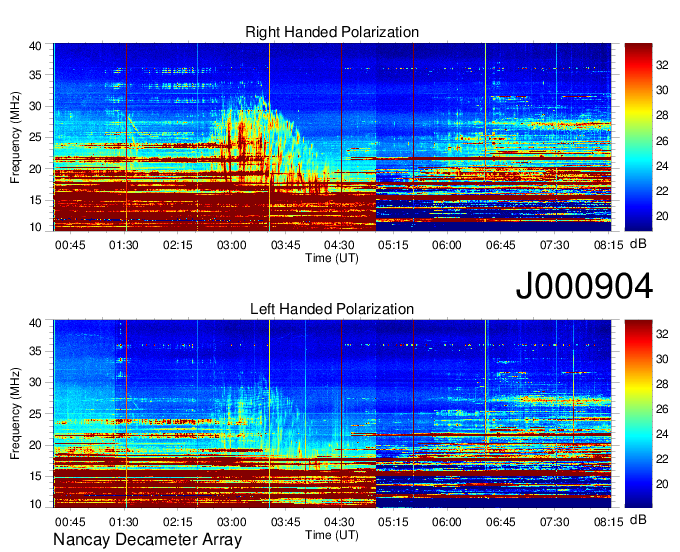Image resolution: width=680 pixels, height=552 pixels.
Task: Click the 00:45 time tick of upper plot
Action: pyautogui.click(x=70, y=245)
